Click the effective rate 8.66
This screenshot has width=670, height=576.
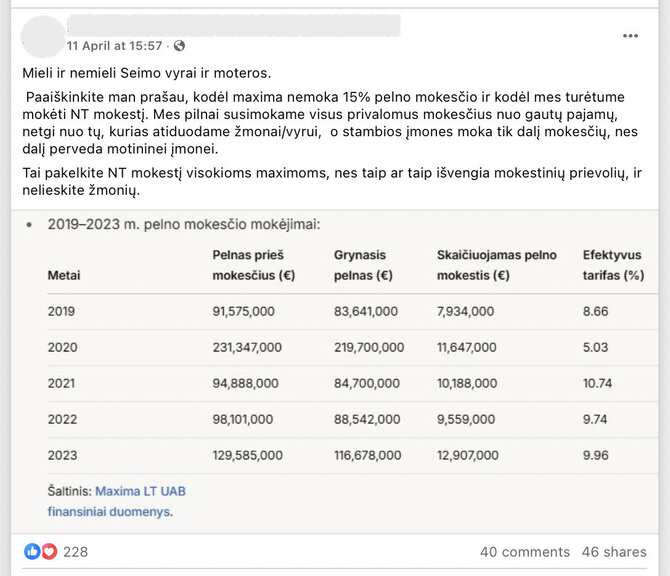click(595, 311)
